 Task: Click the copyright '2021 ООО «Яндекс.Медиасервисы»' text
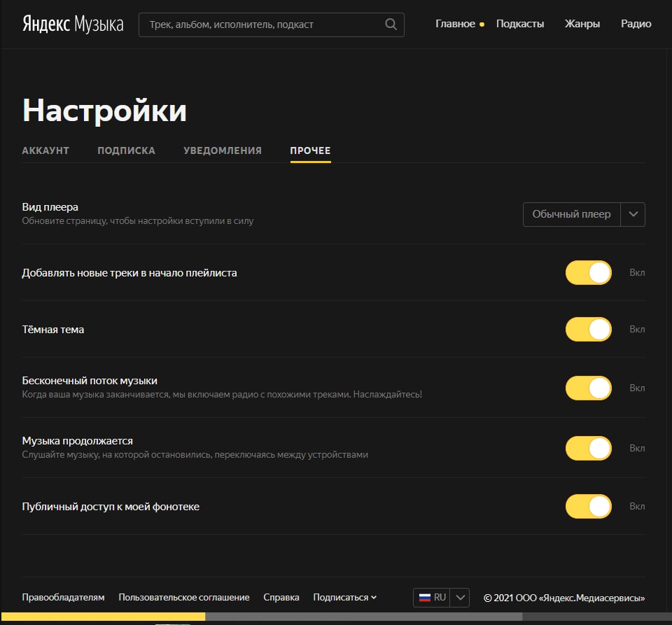point(564,598)
